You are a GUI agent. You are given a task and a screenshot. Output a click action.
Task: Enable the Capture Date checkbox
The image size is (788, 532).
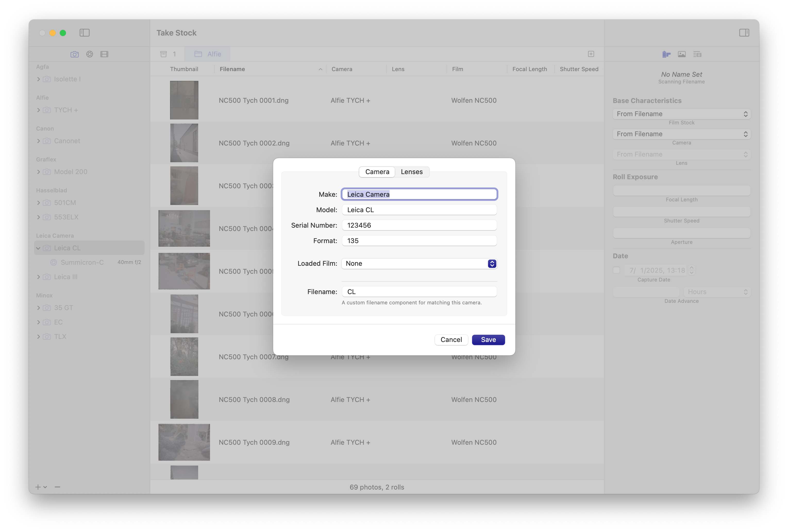point(616,270)
